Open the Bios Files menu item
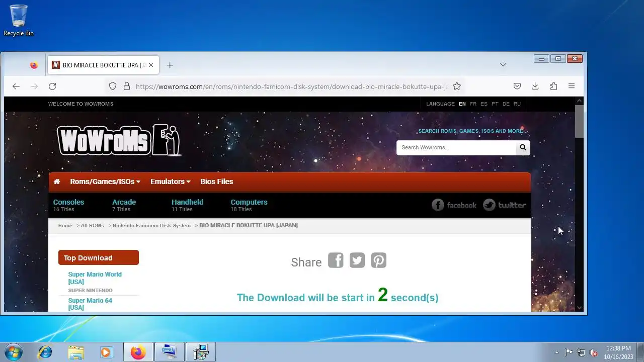The height and width of the screenshot is (362, 644). pyautogui.click(x=217, y=182)
